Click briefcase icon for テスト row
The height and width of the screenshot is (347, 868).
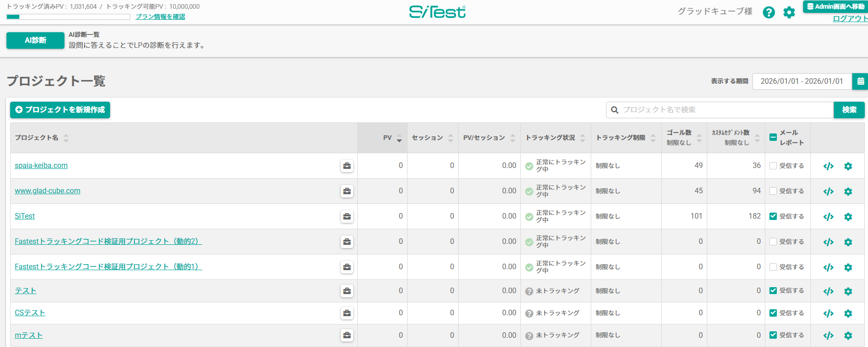pos(347,291)
